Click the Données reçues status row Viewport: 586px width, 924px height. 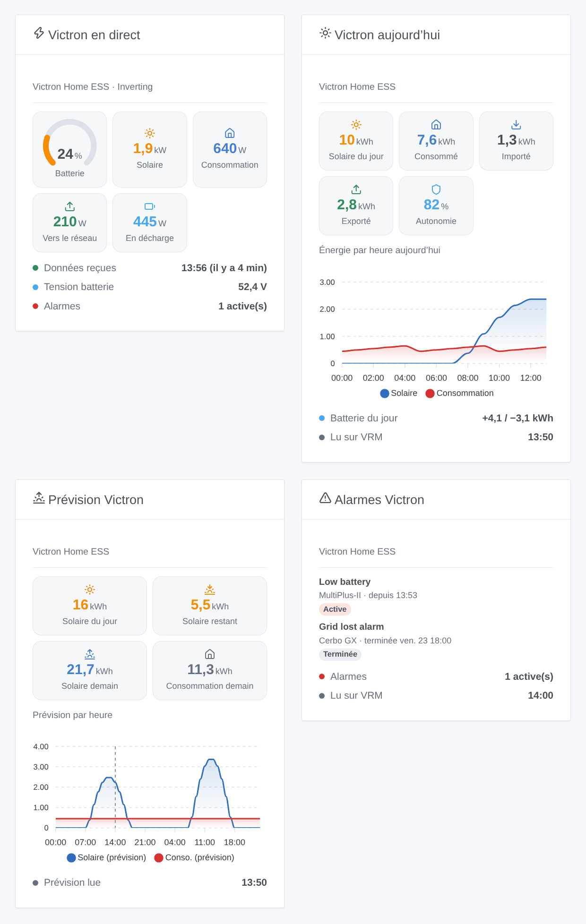tap(150, 268)
